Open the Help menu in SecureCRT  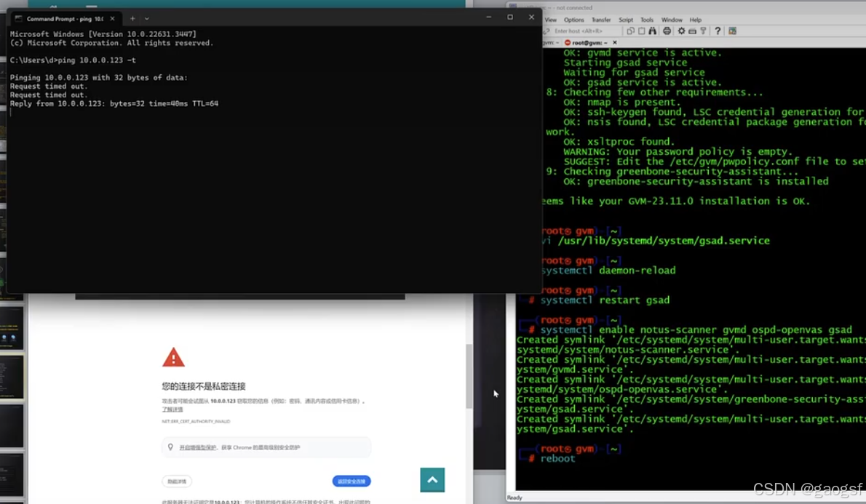(695, 20)
